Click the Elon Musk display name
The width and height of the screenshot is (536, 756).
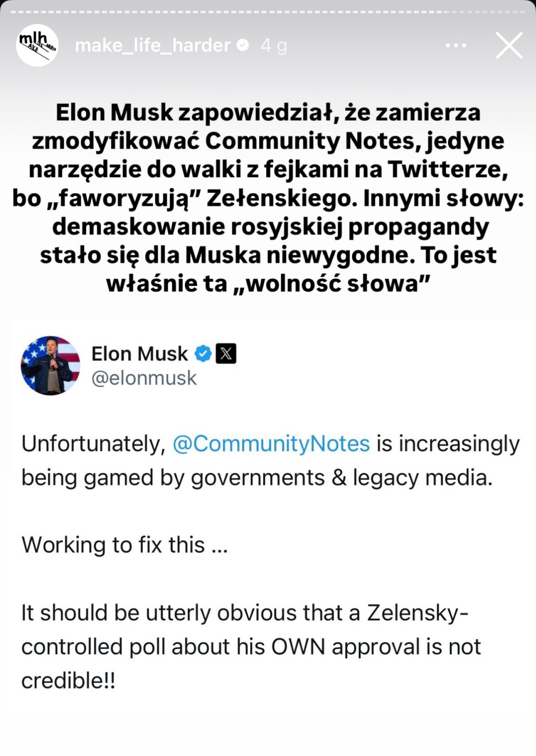click(x=139, y=354)
